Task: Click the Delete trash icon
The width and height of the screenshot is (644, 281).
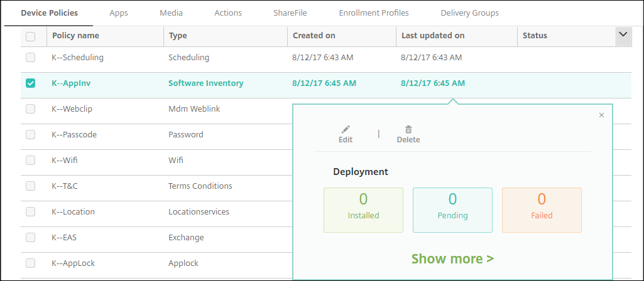Action: 408,130
